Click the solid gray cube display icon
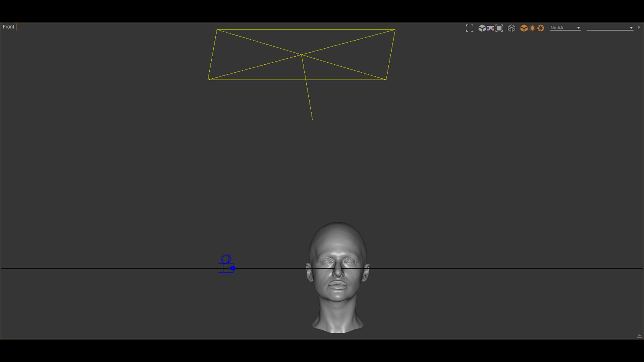This screenshot has height=362, width=644. click(482, 28)
